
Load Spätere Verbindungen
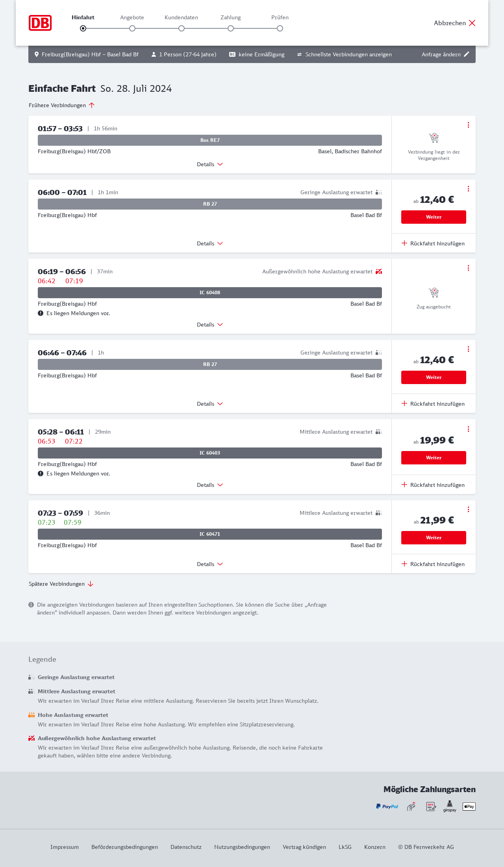click(x=61, y=584)
